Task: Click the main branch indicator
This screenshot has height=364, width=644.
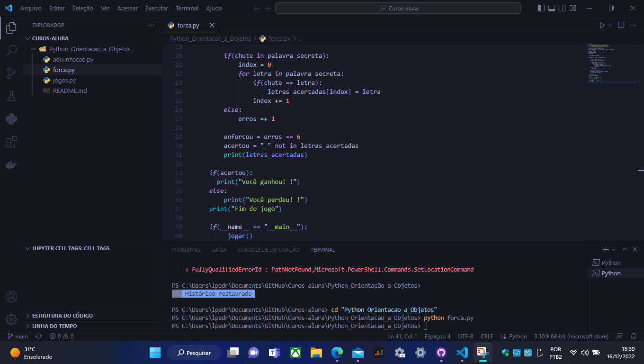Action: click(18, 336)
